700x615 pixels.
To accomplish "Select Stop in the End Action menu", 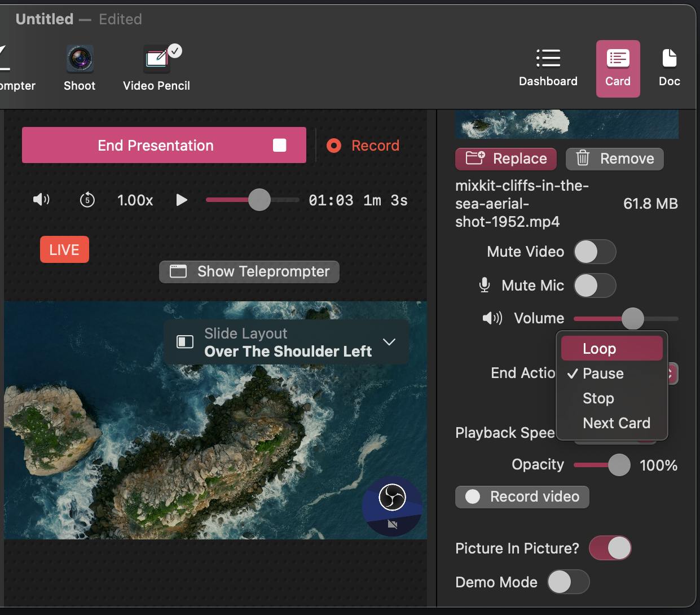I will [598, 398].
